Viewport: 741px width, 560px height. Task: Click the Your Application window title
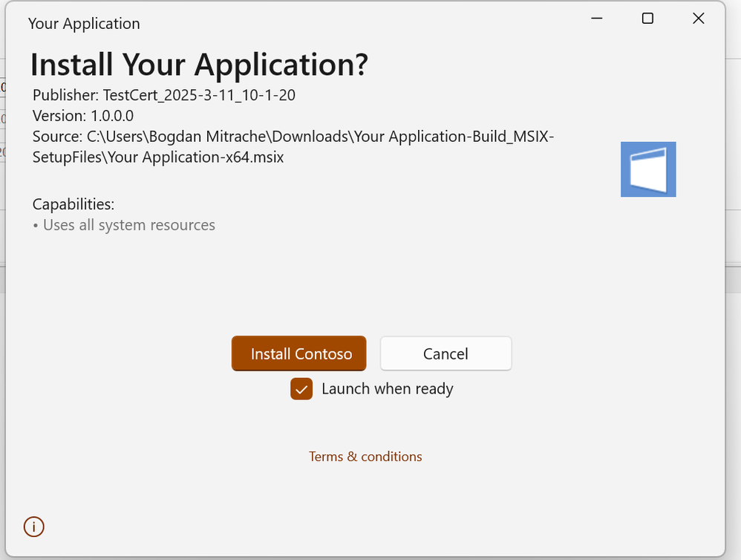coord(84,24)
